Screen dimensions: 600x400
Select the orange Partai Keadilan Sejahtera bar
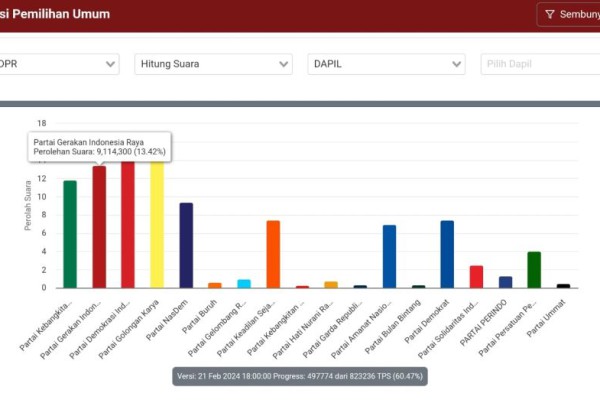[x=273, y=254]
